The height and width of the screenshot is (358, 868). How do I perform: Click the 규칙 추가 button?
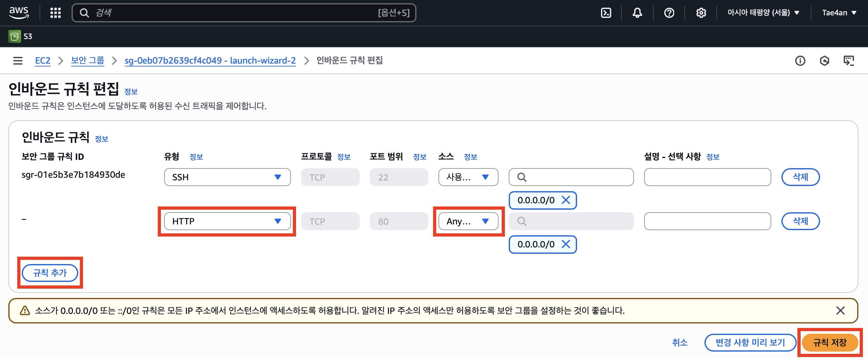coord(50,273)
